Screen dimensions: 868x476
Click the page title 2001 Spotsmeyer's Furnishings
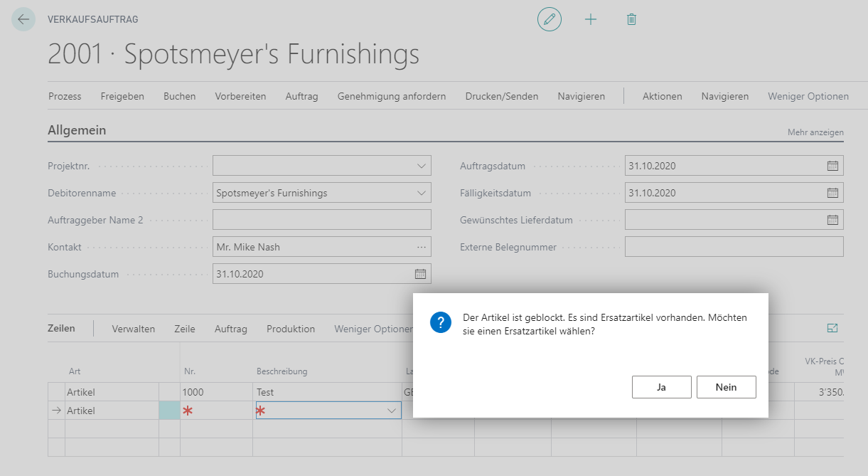233,55
